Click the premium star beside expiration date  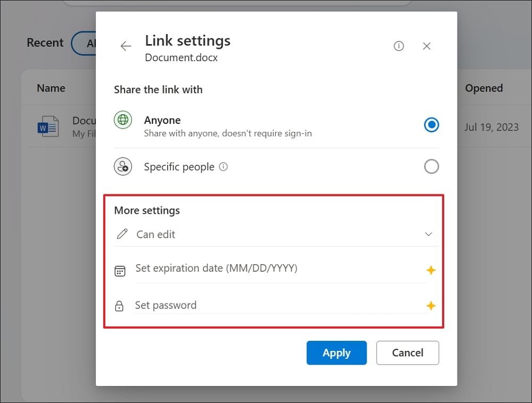click(431, 270)
